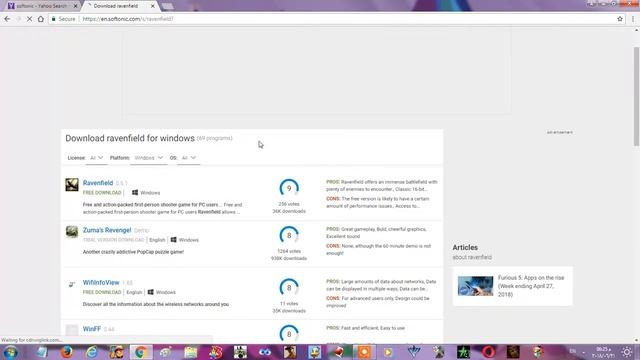Click the gear icon in taskbar corner
Image resolution: width=640 pixels, height=360 pixels.
tap(627, 352)
